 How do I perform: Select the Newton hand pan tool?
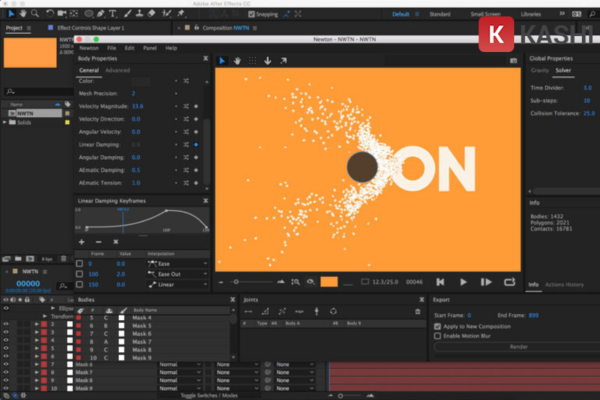click(x=237, y=59)
